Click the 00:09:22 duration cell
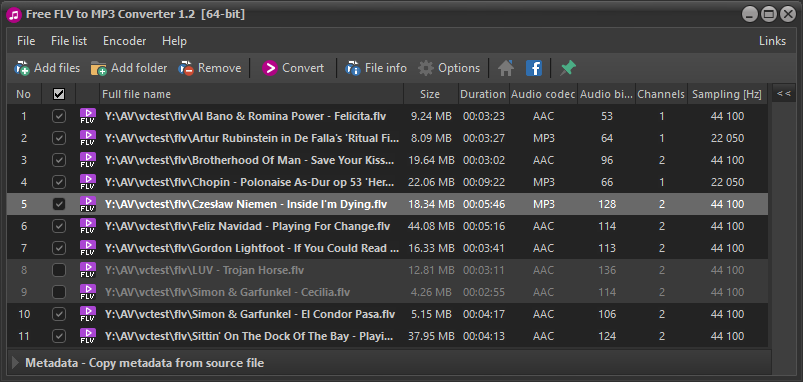Image resolution: width=803 pixels, height=382 pixels. tap(484, 182)
